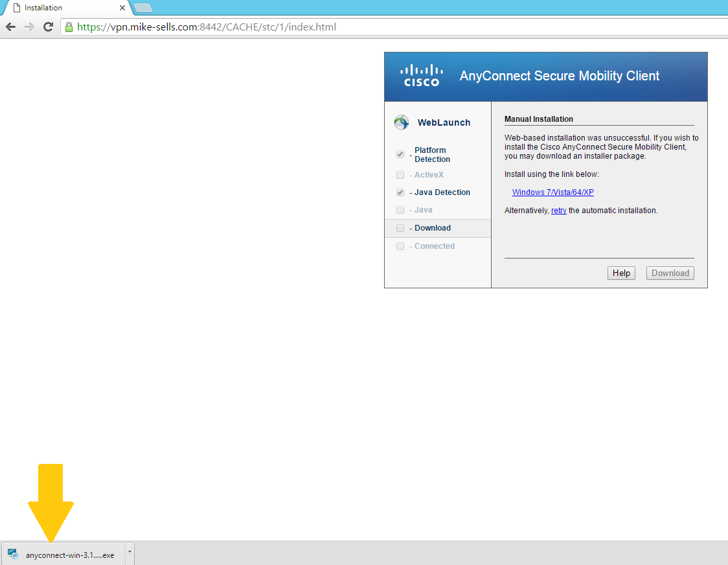The width and height of the screenshot is (728, 565).
Task: Click the WebLaunch globe icon
Action: click(x=402, y=122)
